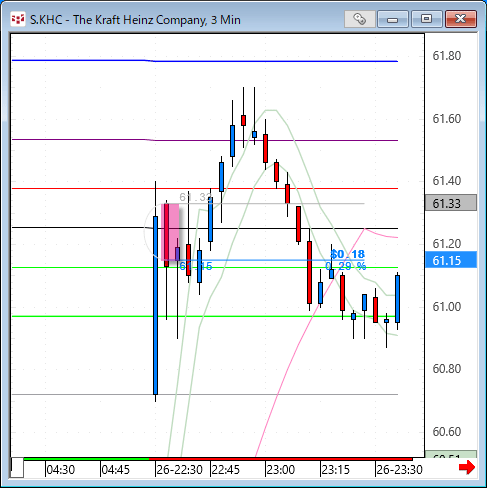Select the 61.40 price scale value

coord(446,181)
